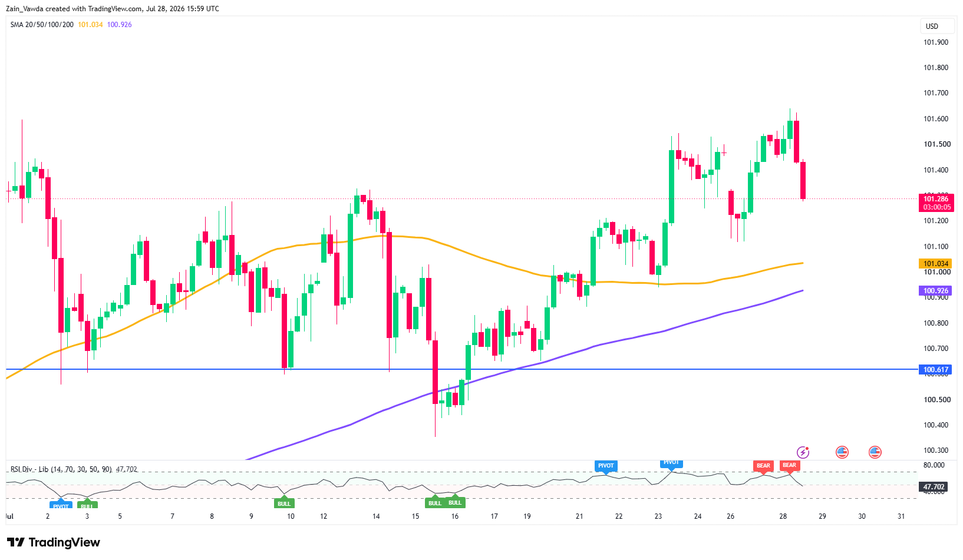
Task: Select the BULL label directly above date 16
Action: click(x=455, y=502)
